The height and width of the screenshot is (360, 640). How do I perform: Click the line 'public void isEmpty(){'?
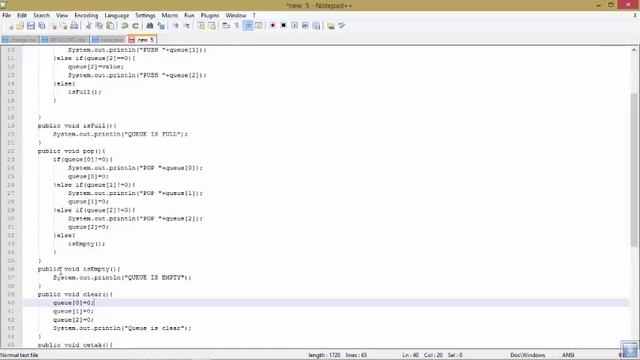pyautogui.click(x=79, y=269)
